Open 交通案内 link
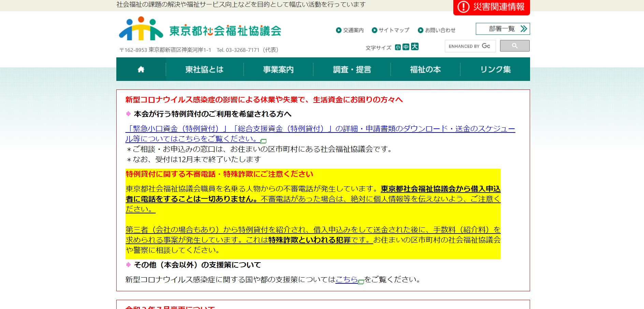 click(x=350, y=30)
